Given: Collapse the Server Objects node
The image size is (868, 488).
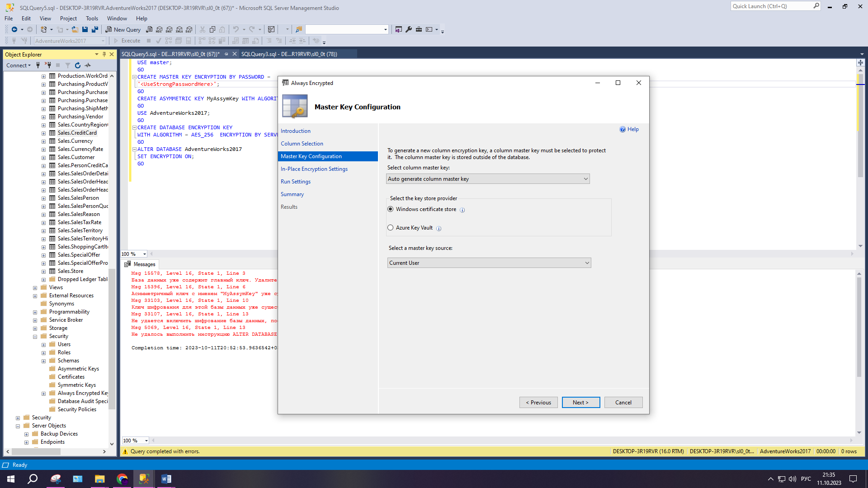Looking at the screenshot, I should coord(18,426).
